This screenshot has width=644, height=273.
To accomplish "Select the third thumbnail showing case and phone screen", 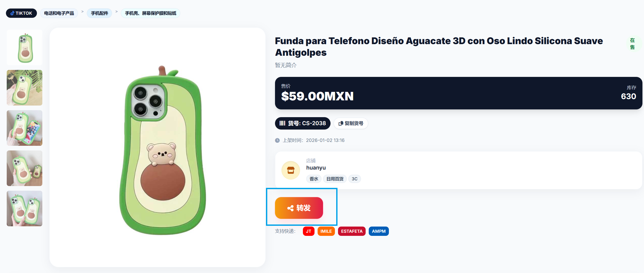I will tap(25, 128).
